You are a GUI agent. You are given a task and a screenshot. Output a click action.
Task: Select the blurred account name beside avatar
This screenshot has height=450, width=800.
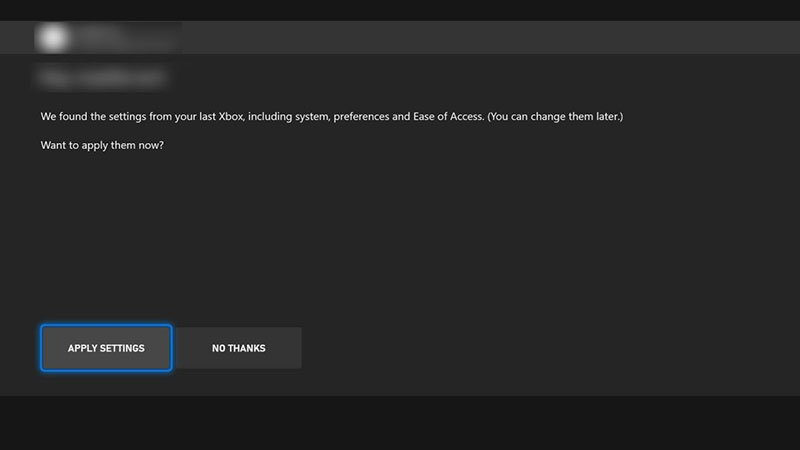click(x=110, y=37)
